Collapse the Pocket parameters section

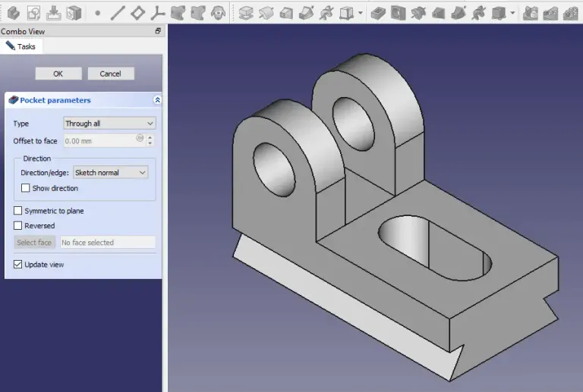pos(157,100)
